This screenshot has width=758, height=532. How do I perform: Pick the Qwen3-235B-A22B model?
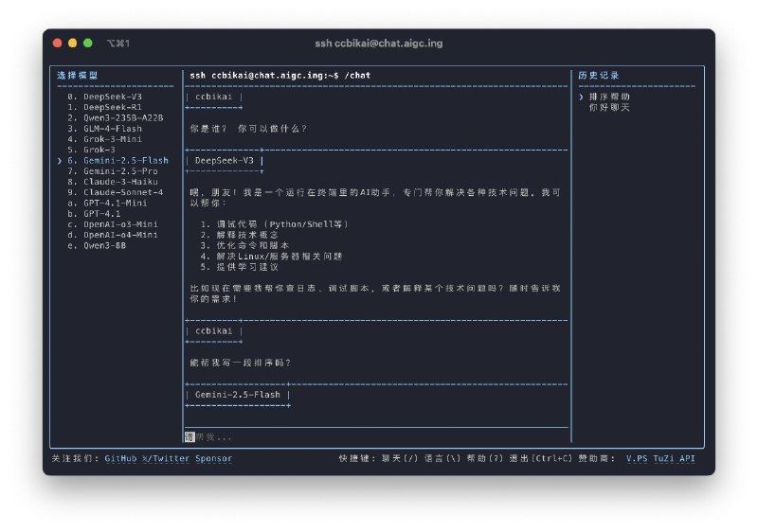coord(122,118)
